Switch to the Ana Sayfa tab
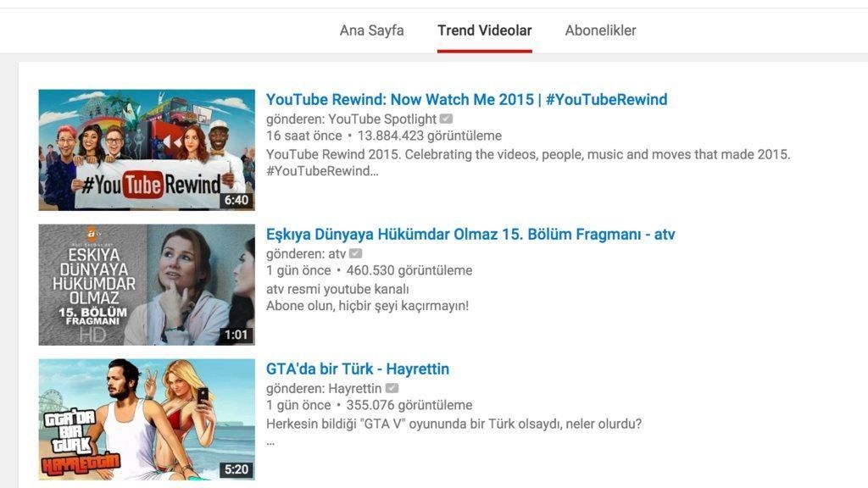The height and width of the screenshot is (488, 868). point(371,30)
